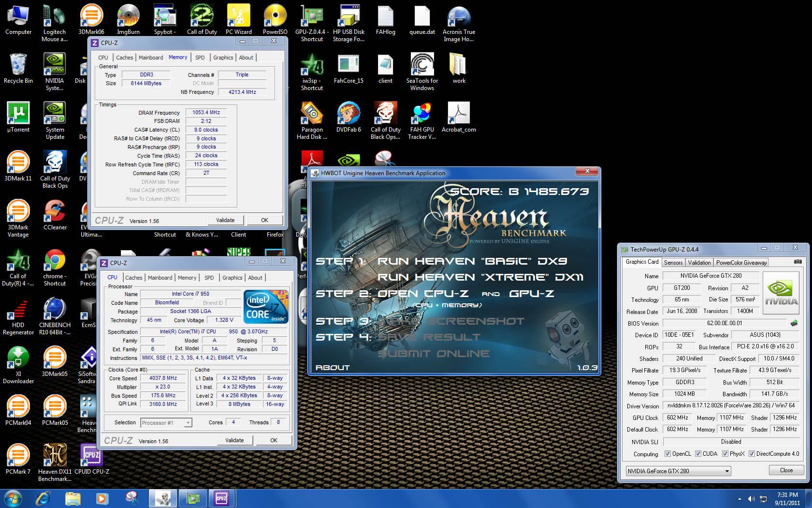Show hidden system tray icons
812x508 pixels.
click(x=739, y=498)
